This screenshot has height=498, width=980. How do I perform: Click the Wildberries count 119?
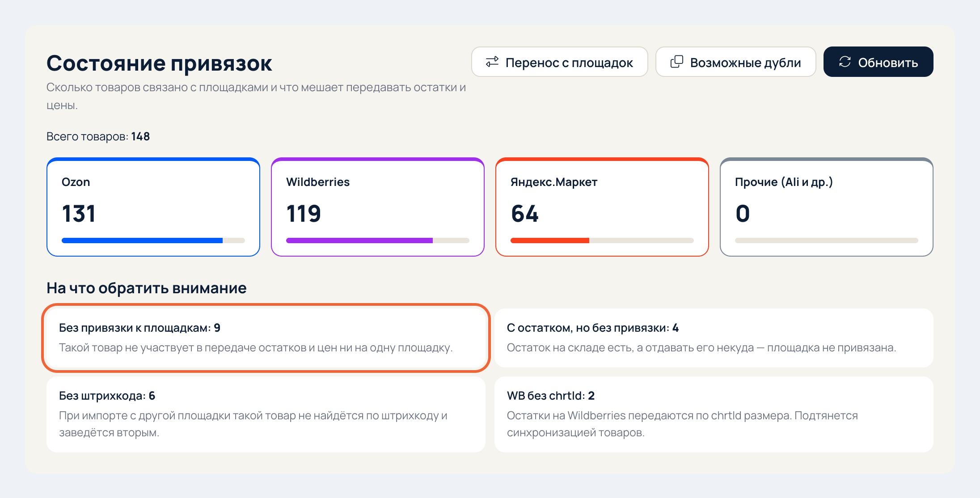(304, 213)
